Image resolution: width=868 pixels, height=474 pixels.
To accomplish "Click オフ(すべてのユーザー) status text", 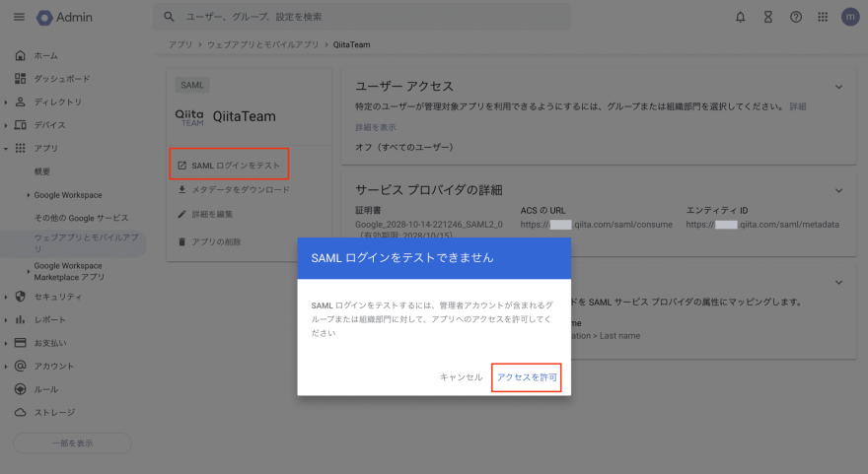I will coord(404,147).
